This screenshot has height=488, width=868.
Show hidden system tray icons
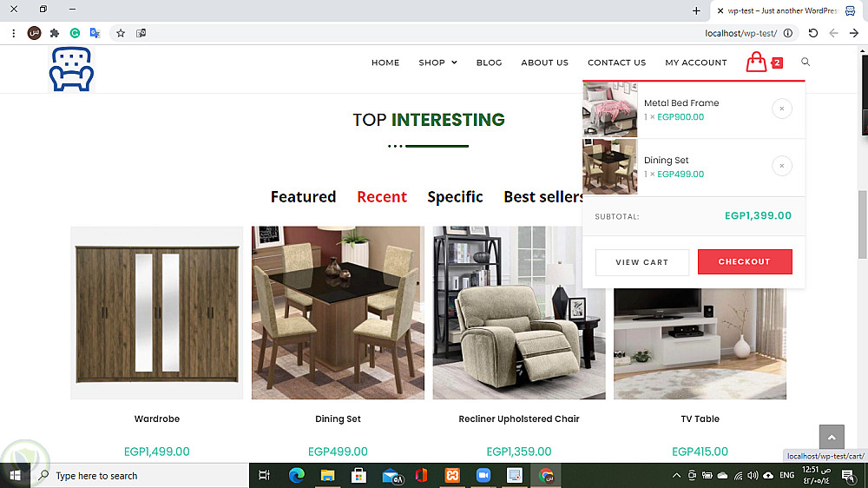pos(676,475)
